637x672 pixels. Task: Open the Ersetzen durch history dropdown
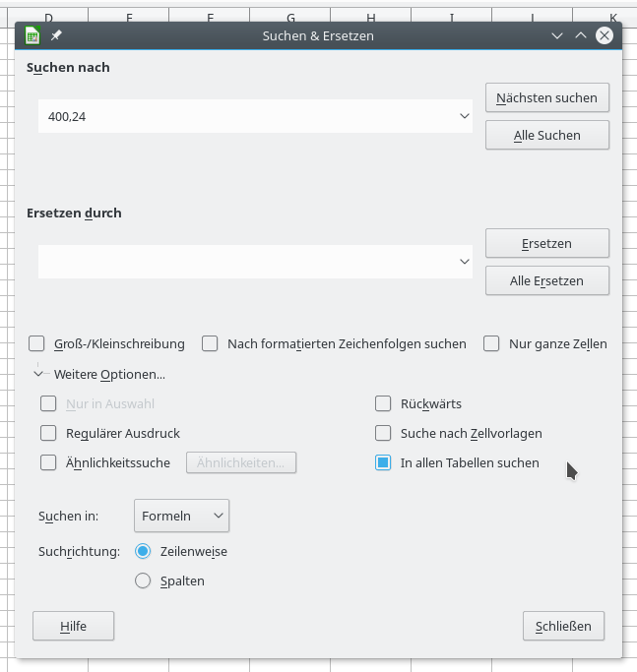coord(465,262)
